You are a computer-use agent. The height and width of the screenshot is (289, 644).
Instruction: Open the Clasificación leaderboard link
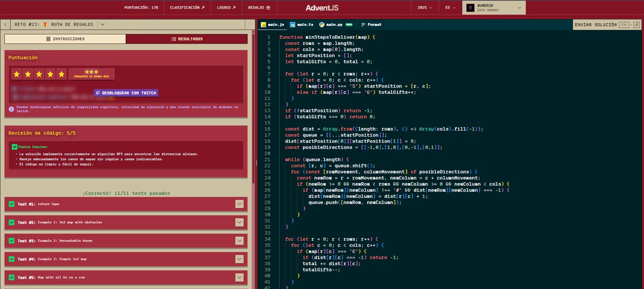pyautogui.click(x=187, y=8)
